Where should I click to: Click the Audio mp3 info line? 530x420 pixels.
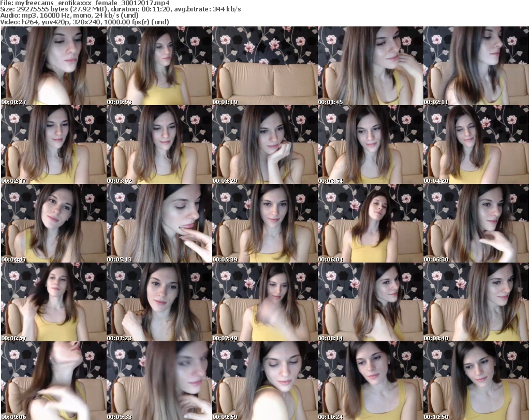click(69, 16)
